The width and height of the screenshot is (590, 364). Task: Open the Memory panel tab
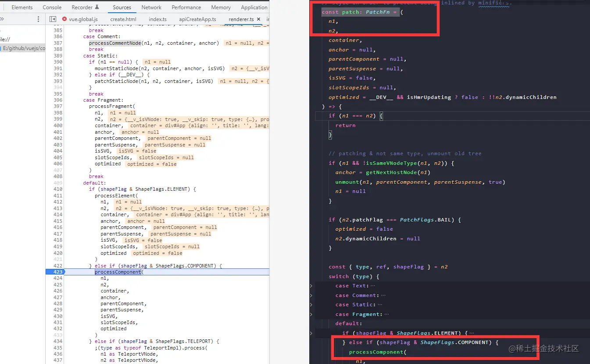pyautogui.click(x=221, y=7)
